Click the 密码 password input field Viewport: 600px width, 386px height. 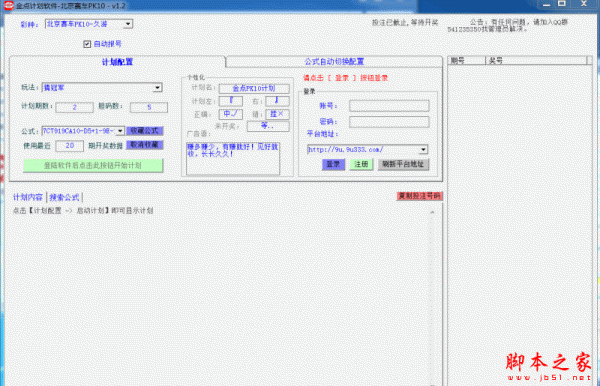(x=389, y=122)
